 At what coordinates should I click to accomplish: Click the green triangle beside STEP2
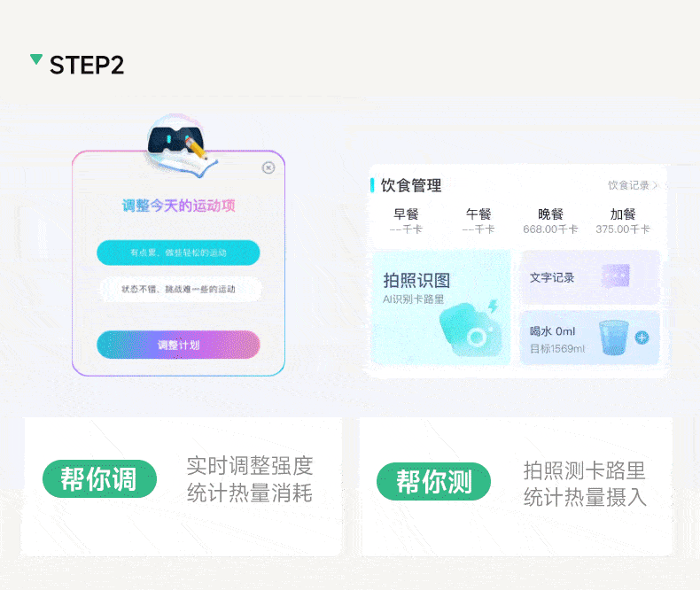tap(36, 59)
